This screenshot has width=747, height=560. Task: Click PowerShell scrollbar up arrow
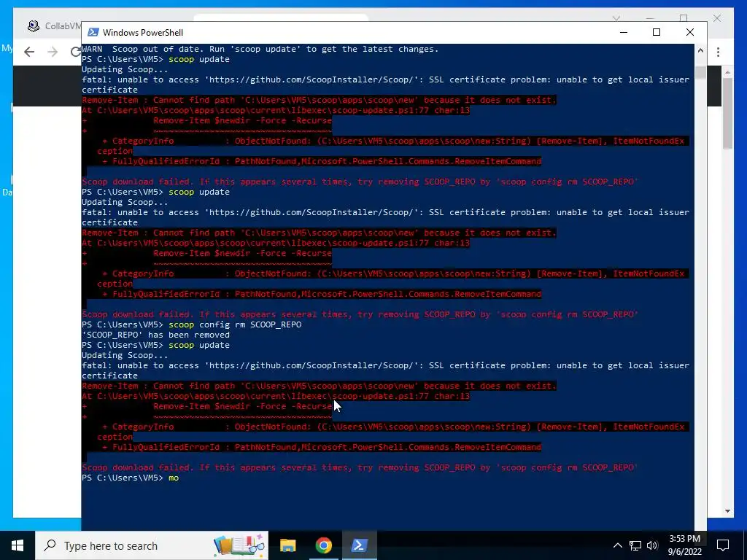[x=700, y=50]
